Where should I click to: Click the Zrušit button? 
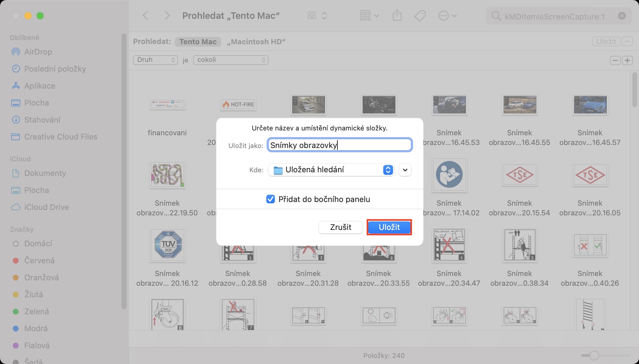pos(340,227)
